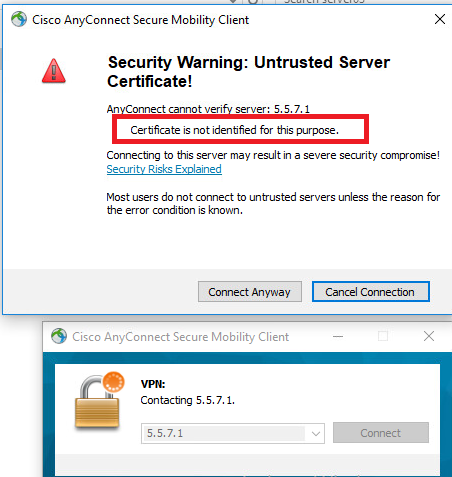Click the 'Security Warning: Untrusted Server Certificate!' heading
452x477 pixels.
249,71
